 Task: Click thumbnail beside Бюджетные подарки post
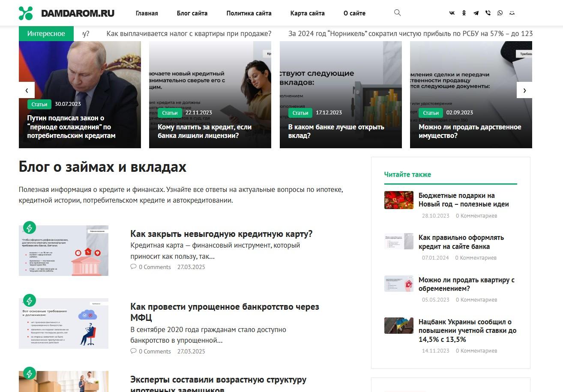coord(399,200)
